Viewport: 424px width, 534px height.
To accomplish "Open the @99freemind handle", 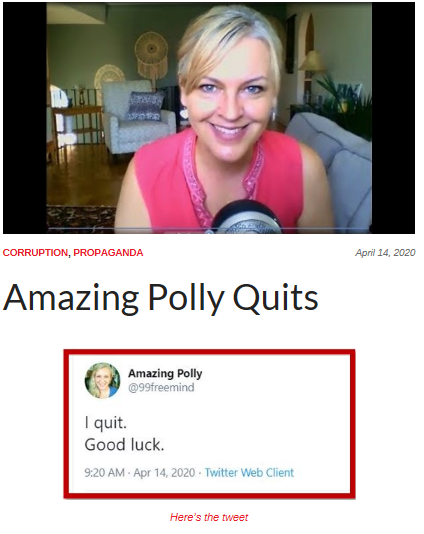I will [161, 388].
